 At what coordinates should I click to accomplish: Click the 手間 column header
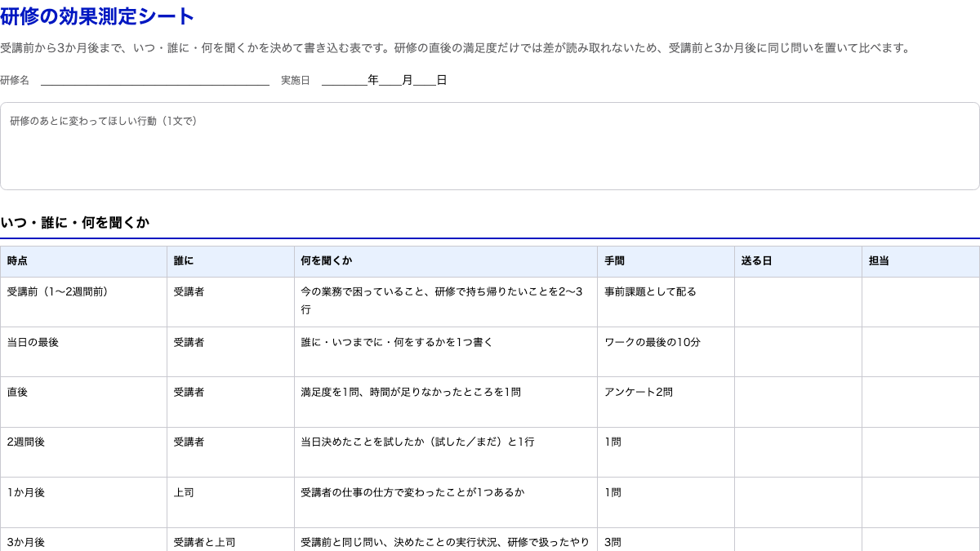[x=666, y=261]
